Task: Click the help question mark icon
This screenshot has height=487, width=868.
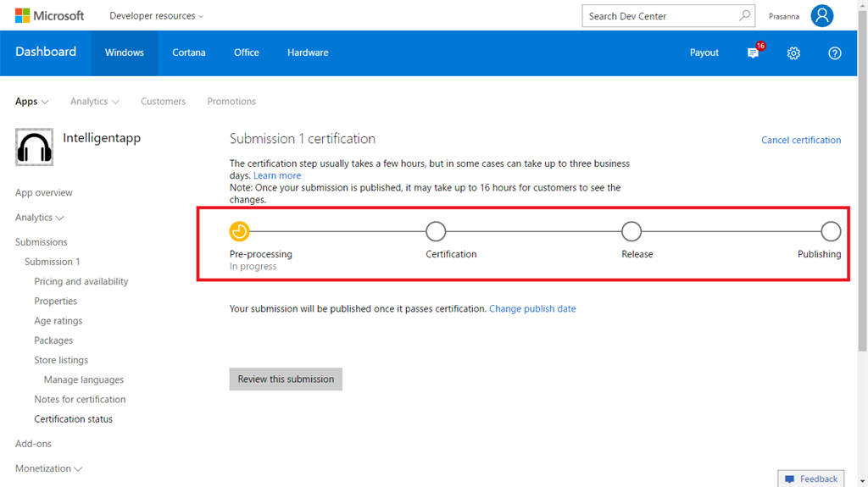Action: [835, 53]
